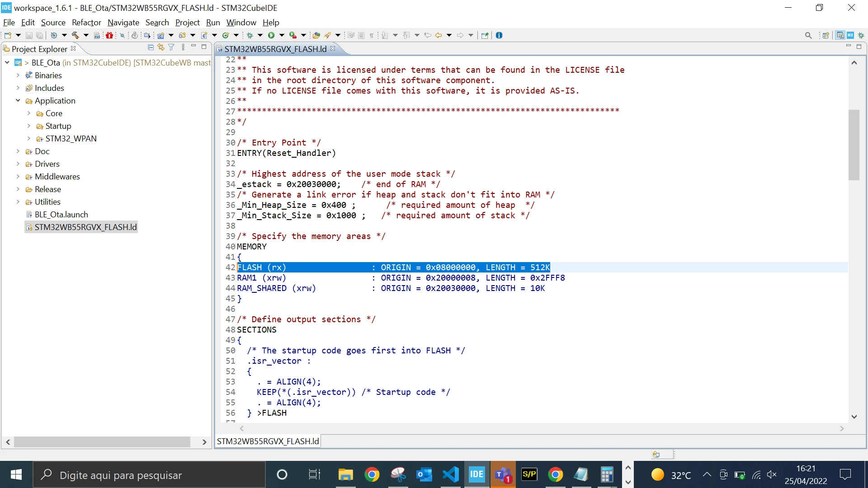Select the STM32WB55RGVX_FLASH.ld editor tab
This screenshot has width=868, height=488.
pyautogui.click(x=275, y=49)
